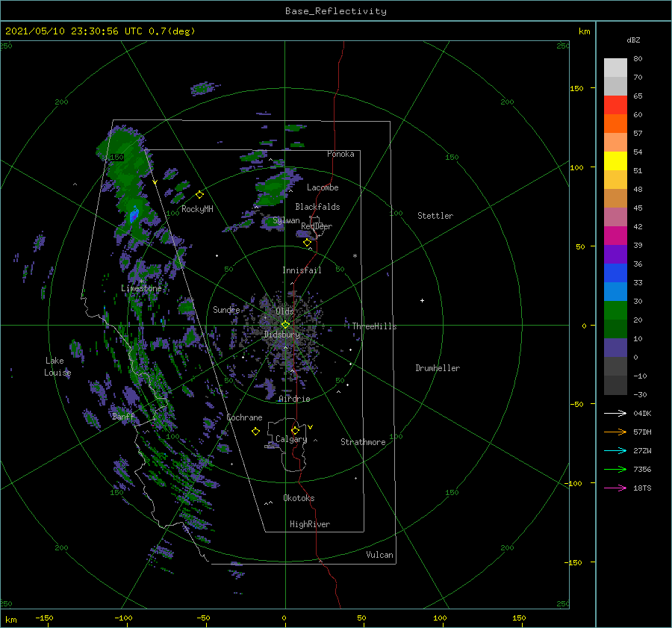Click the Calgary city label
The width and height of the screenshot is (672, 628).
291,439
